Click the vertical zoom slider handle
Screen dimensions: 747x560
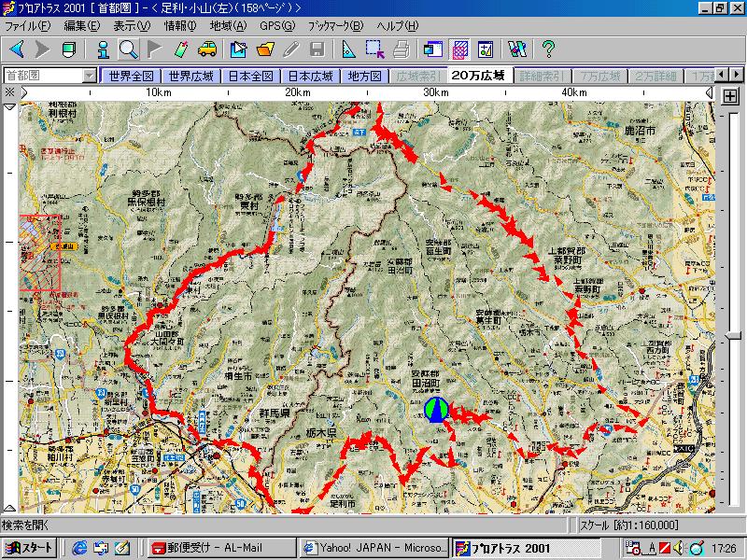(x=734, y=335)
